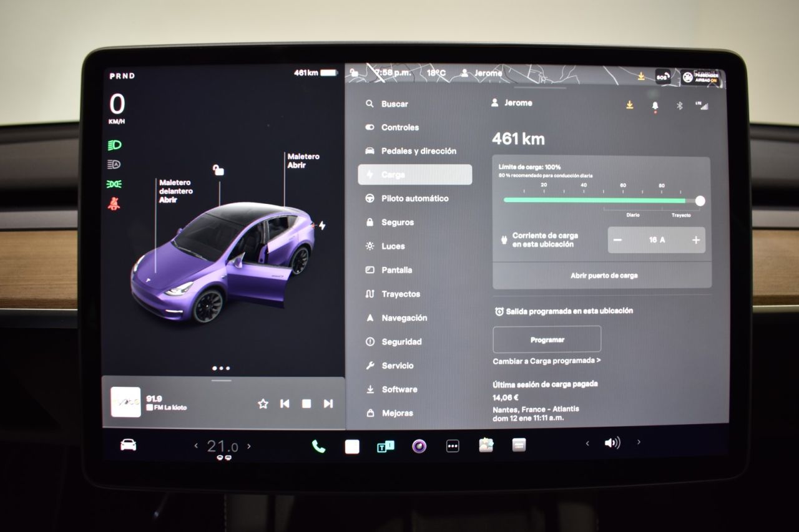Lower cabin temperature with left arrow
The image size is (799, 532).
click(x=196, y=446)
